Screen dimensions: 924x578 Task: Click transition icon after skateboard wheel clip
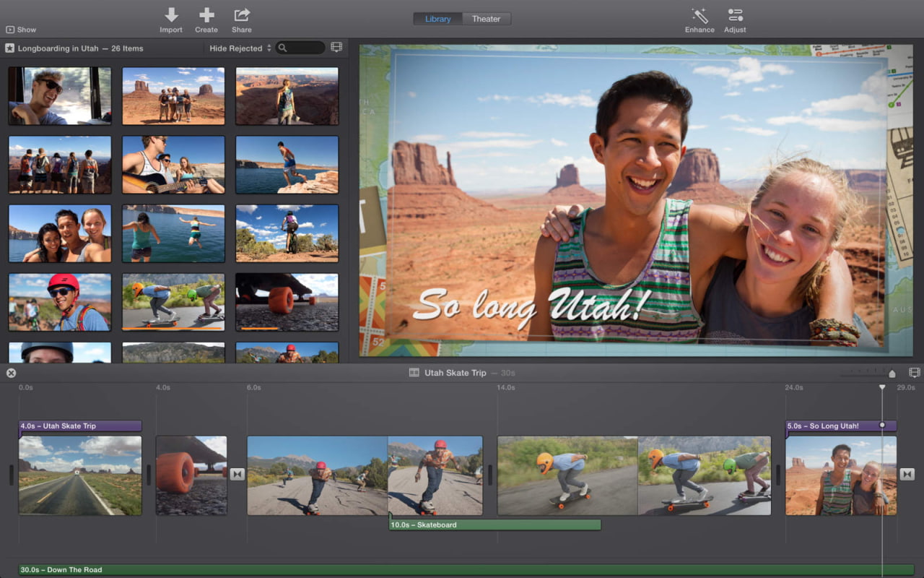[237, 475]
